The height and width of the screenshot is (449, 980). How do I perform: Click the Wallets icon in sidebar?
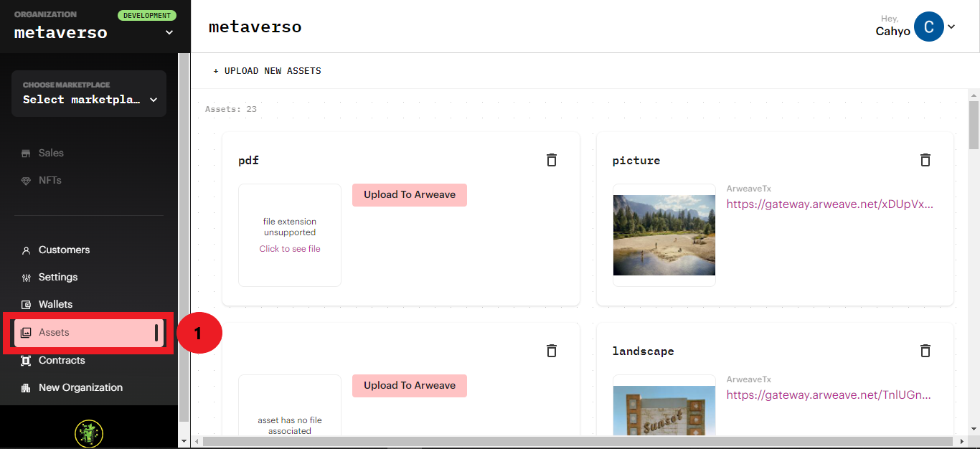coord(26,305)
